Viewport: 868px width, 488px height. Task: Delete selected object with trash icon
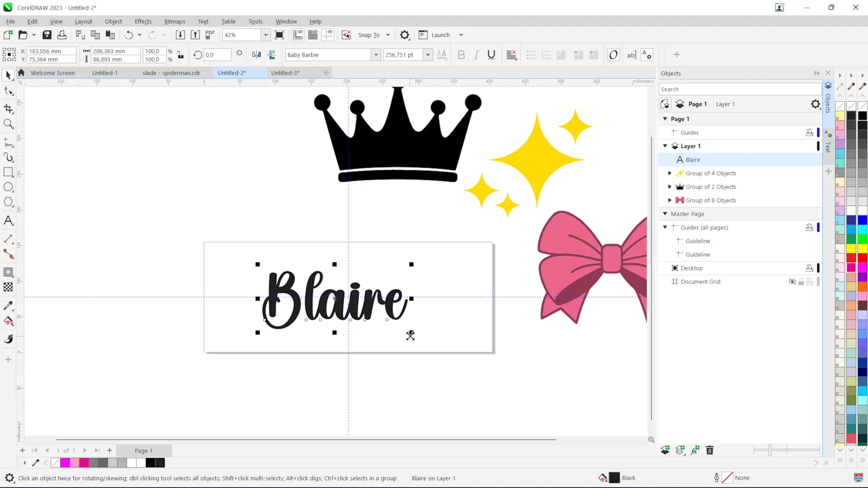[710, 450]
